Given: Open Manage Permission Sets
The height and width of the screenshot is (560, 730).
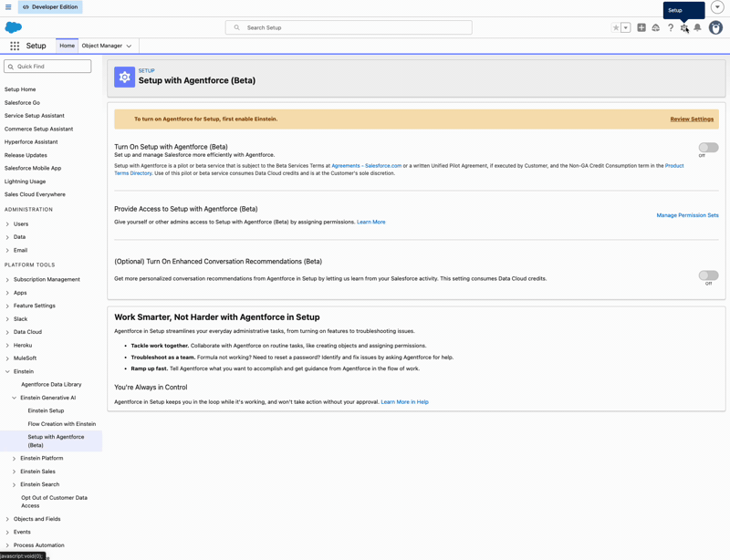Looking at the screenshot, I should [687, 214].
